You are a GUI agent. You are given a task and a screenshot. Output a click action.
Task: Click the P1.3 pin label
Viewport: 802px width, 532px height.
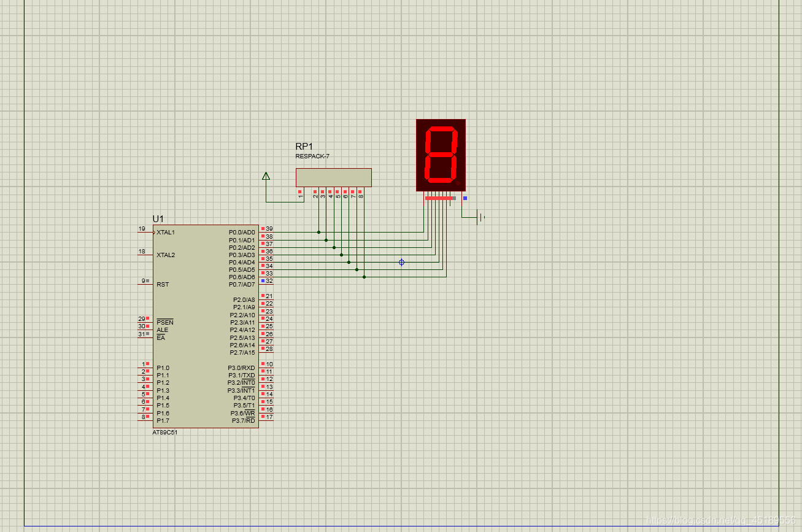coord(163,391)
